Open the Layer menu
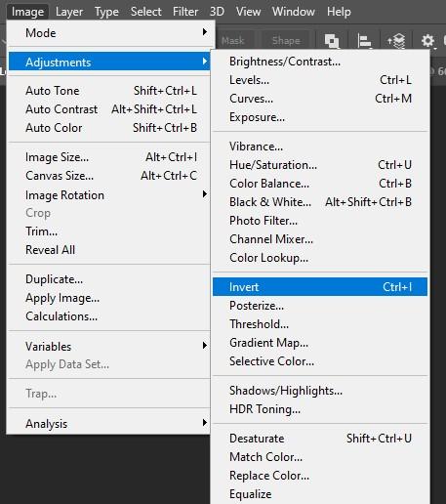The height and width of the screenshot is (504, 446). tap(69, 12)
